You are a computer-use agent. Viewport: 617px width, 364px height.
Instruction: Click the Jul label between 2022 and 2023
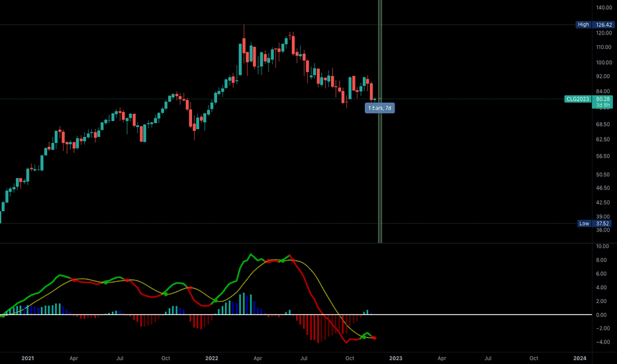(x=304, y=359)
